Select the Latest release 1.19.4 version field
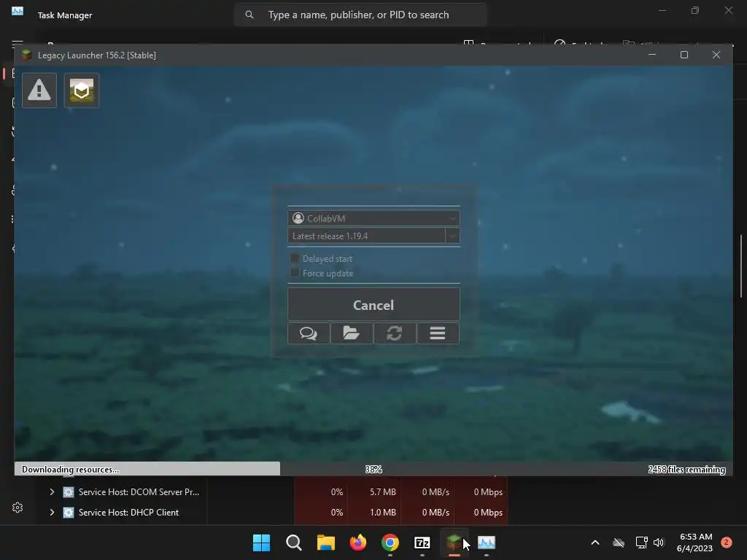The image size is (747, 560). pyautogui.click(x=366, y=236)
